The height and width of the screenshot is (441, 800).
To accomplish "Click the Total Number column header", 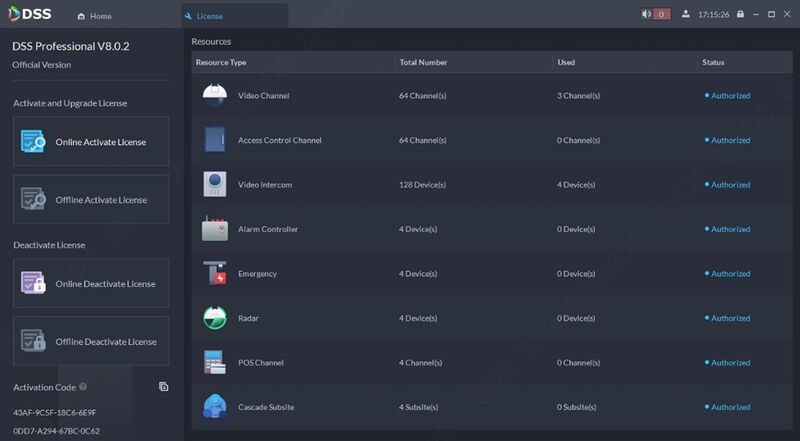I will [423, 62].
